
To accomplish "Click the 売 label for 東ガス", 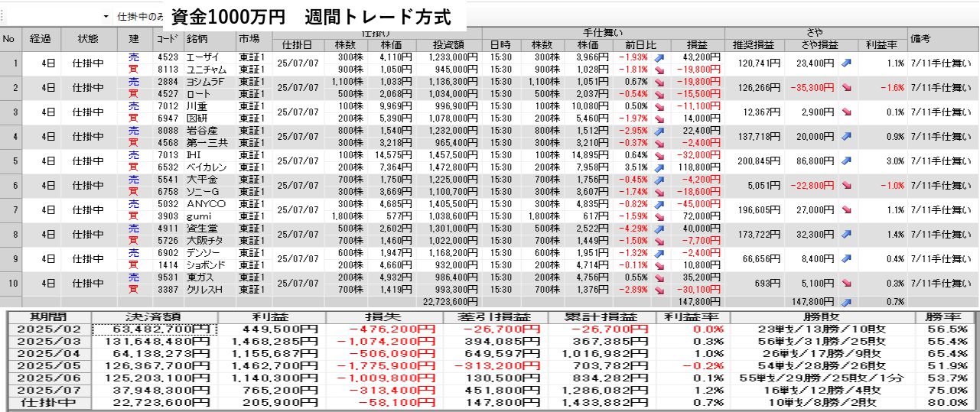I will (135, 277).
